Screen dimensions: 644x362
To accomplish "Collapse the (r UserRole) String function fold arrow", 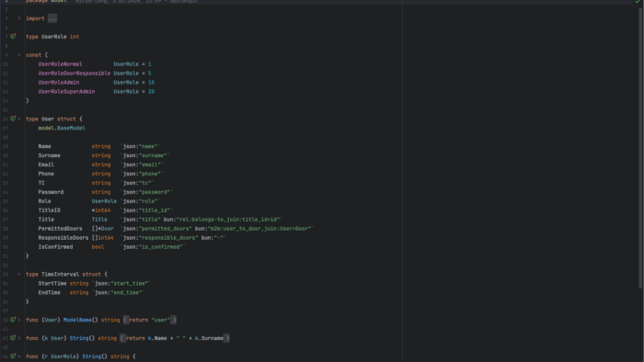I will [x=19, y=356].
